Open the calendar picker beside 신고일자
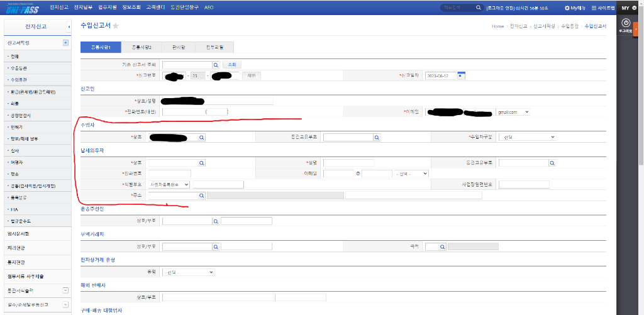 point(461,75)
